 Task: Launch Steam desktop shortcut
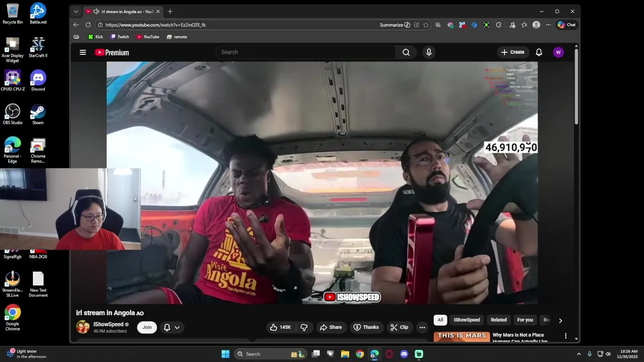(x=38, y=114)
